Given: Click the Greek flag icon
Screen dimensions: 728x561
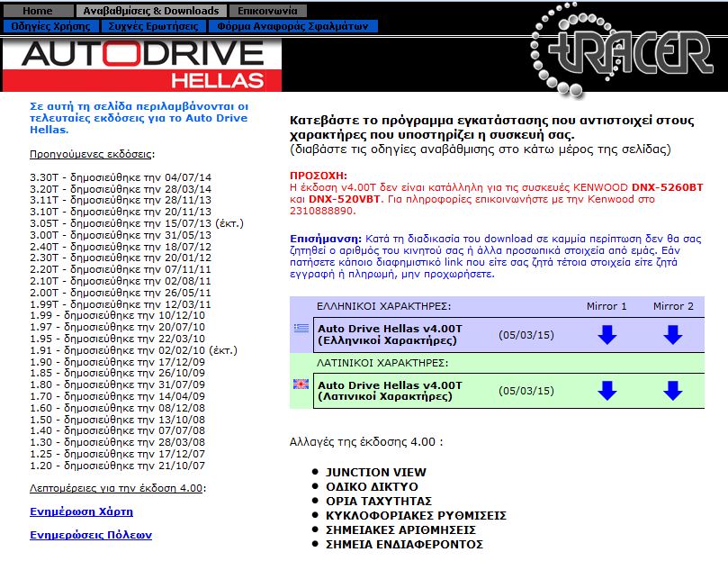Looking at the screenshot, I should coord(301,328).
